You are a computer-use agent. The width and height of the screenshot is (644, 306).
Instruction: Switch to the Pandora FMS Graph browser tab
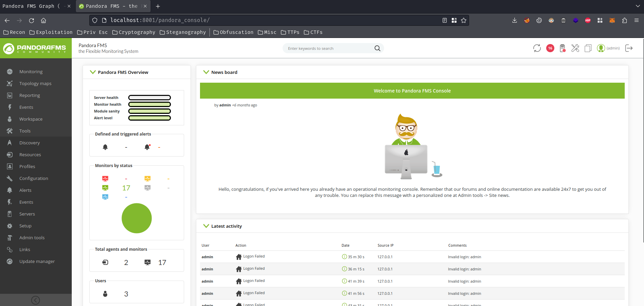click(x=37, y=6)
